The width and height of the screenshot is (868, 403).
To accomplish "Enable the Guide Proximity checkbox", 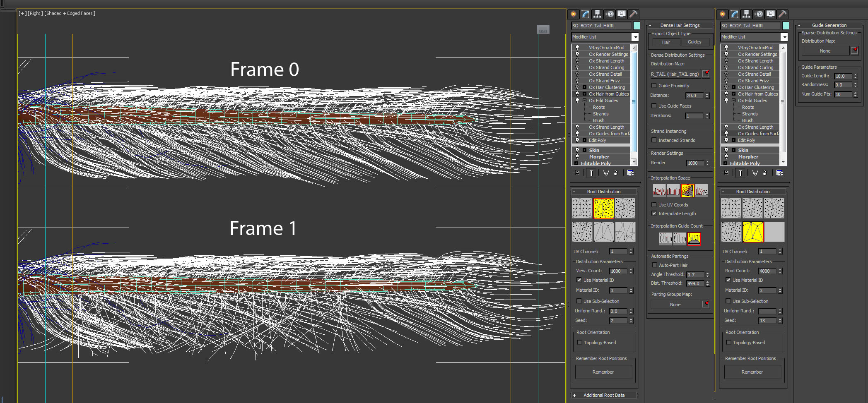I will pos(654,86).
